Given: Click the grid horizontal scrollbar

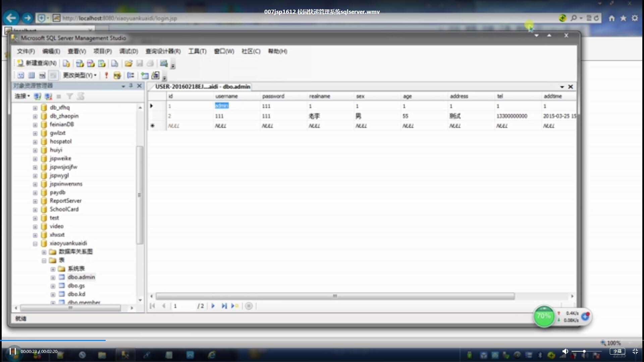Looking at the screenshot, I should click(x=335, y=296).
